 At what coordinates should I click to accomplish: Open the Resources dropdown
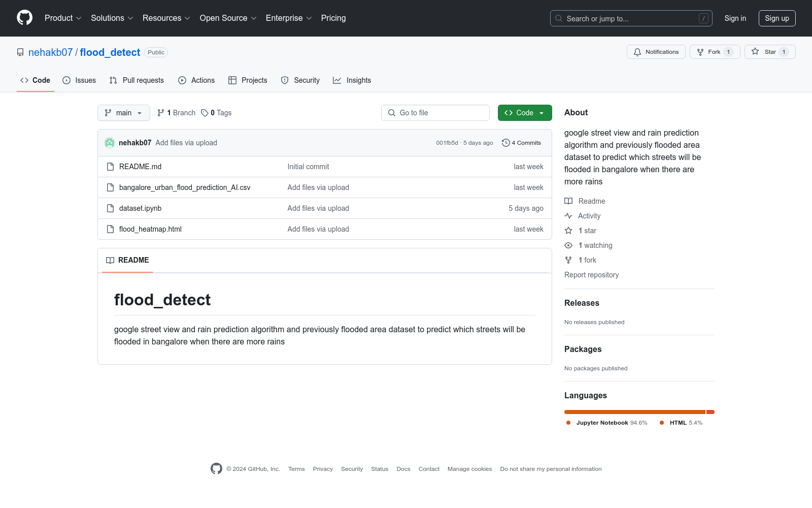(x=166, y=18)
